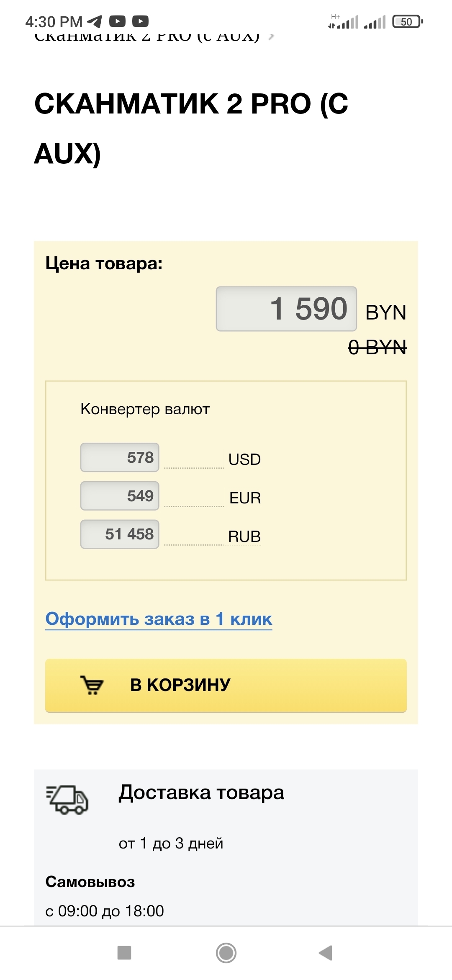Tap the СКАНМАТИК 2 PRO product title
452x980 pixels.
[x=191, y=128]
